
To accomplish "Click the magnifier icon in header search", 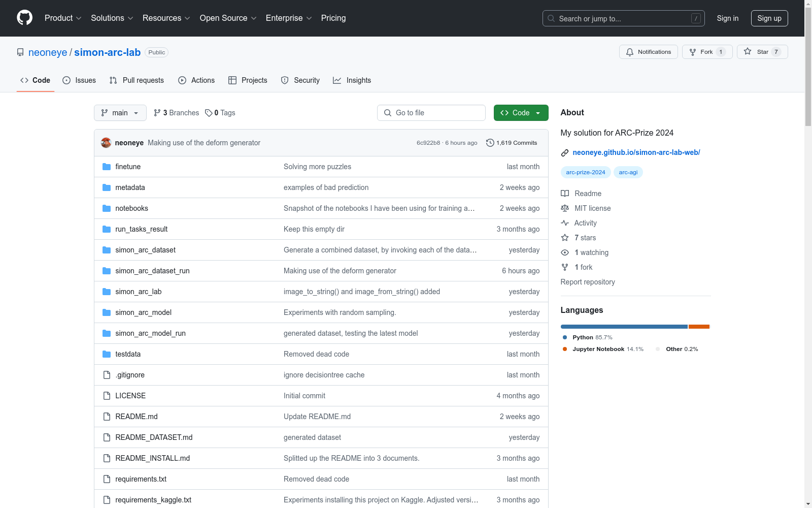I will click(551, 18).
